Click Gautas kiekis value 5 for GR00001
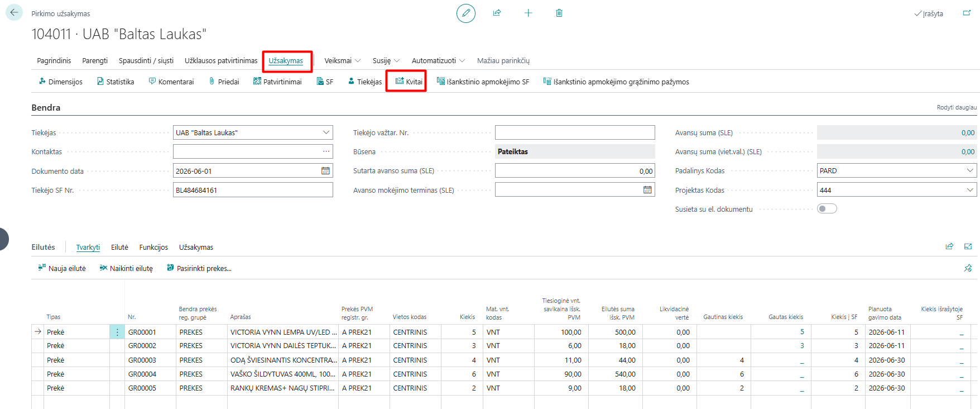 click(802, 332)
